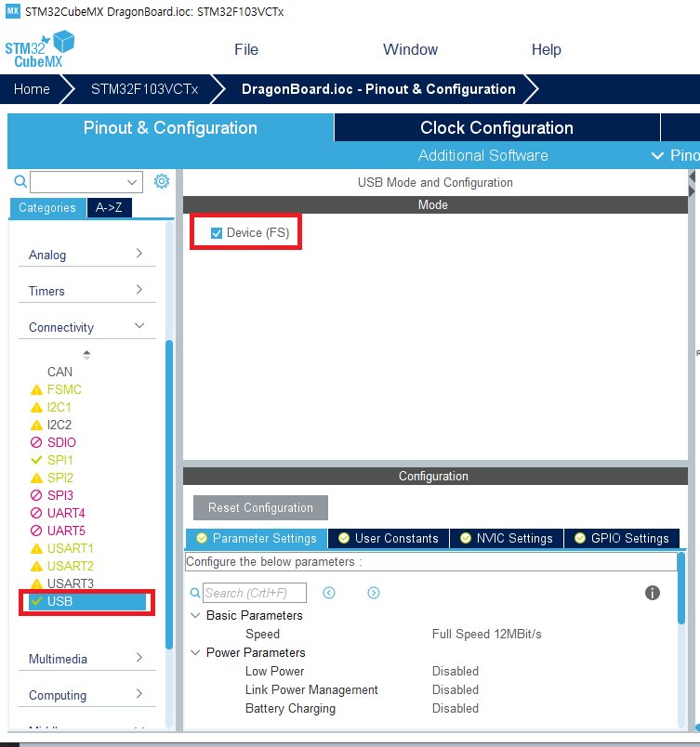
Task: Open the Help menu
Action: tap(546, 49)
